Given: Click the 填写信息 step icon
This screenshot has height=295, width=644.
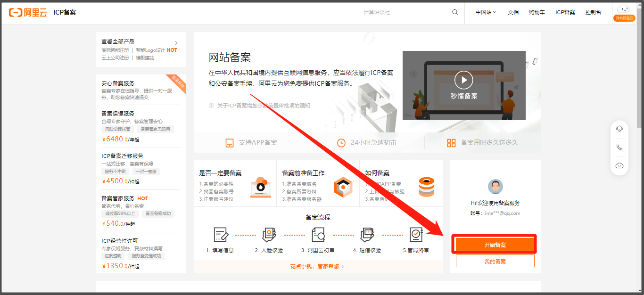Looking at the screenshot, I should 221,235.
